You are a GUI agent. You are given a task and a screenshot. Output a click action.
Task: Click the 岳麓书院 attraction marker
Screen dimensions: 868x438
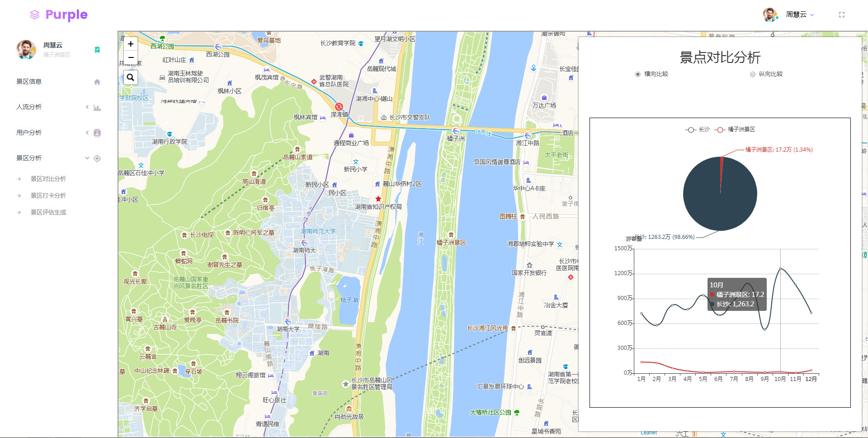click(x=227, y=313)
